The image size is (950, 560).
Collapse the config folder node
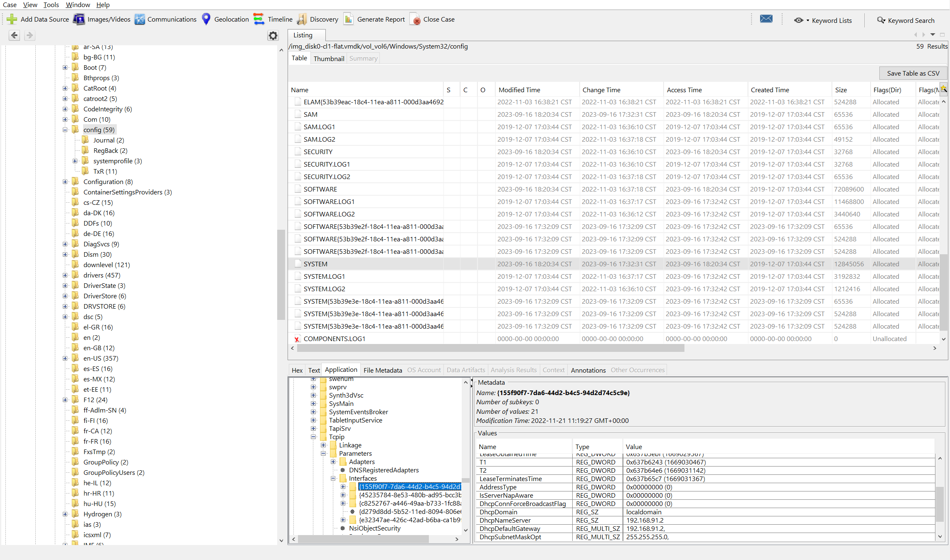(x=65, y=130)
